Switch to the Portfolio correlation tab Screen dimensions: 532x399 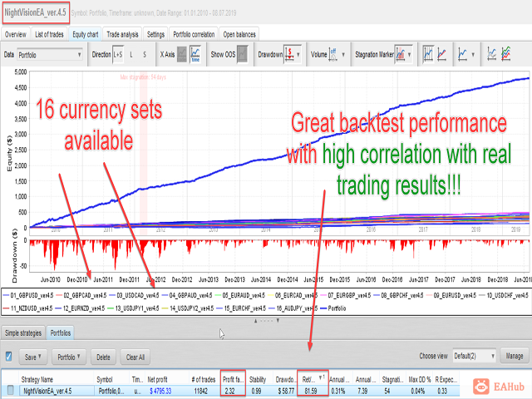pyautogui.click(x=194, y=35)
